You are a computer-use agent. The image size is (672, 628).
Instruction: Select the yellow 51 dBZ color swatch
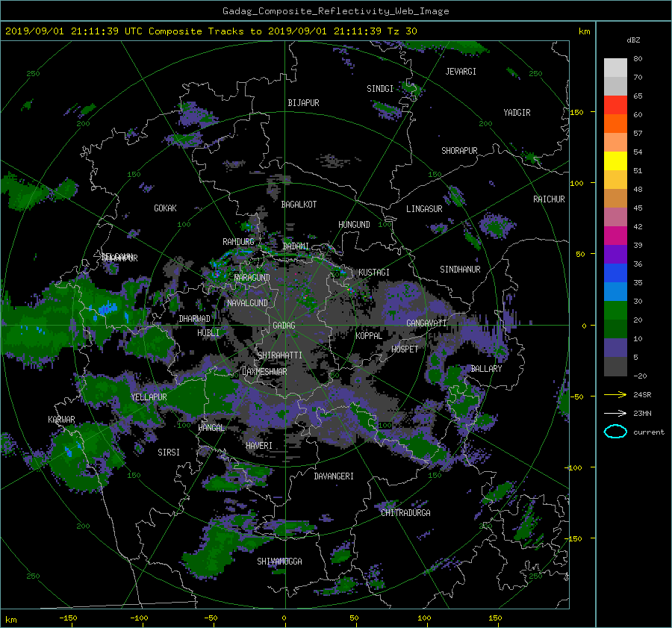[x=615, y=161]
